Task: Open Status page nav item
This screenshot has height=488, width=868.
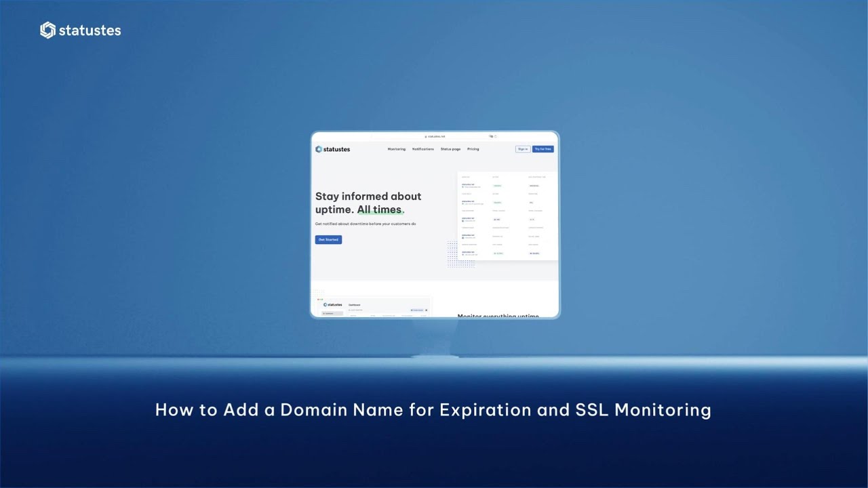Action: point(450,149)
